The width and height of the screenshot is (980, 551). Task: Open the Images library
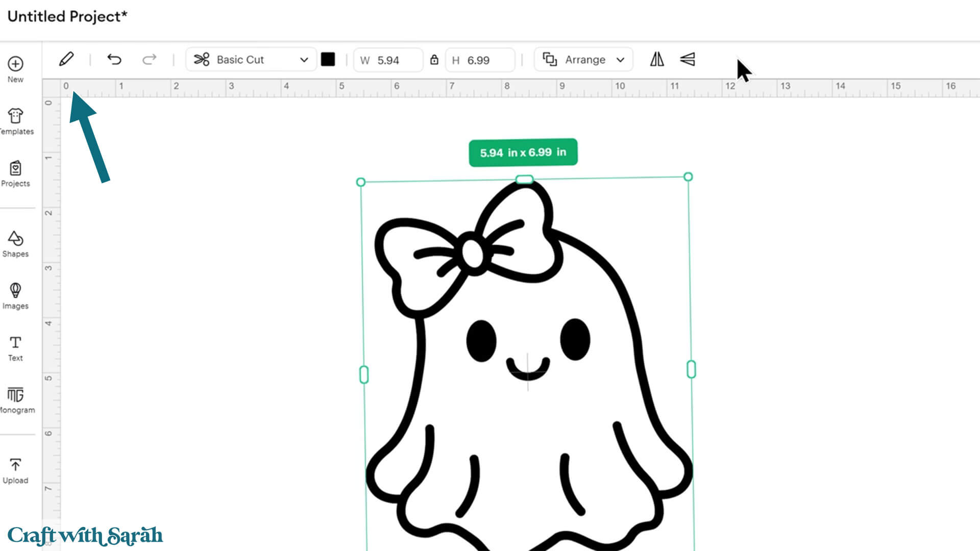[15, 291]
